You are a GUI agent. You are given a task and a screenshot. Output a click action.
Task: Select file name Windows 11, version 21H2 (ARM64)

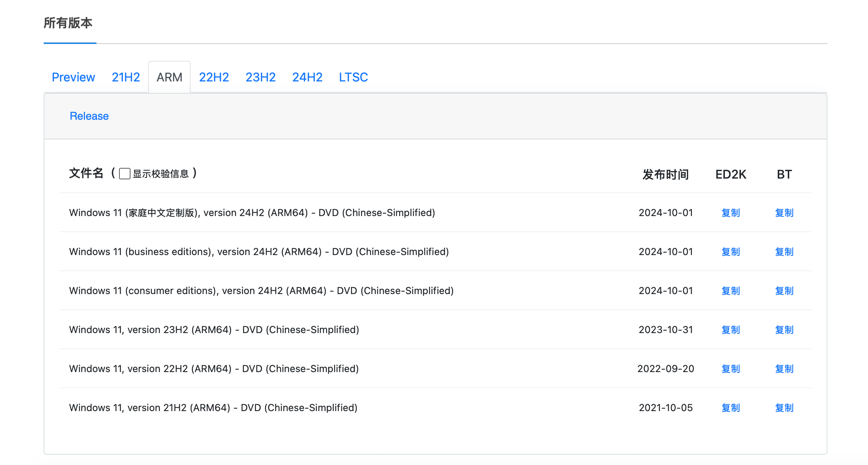[213, 408]
